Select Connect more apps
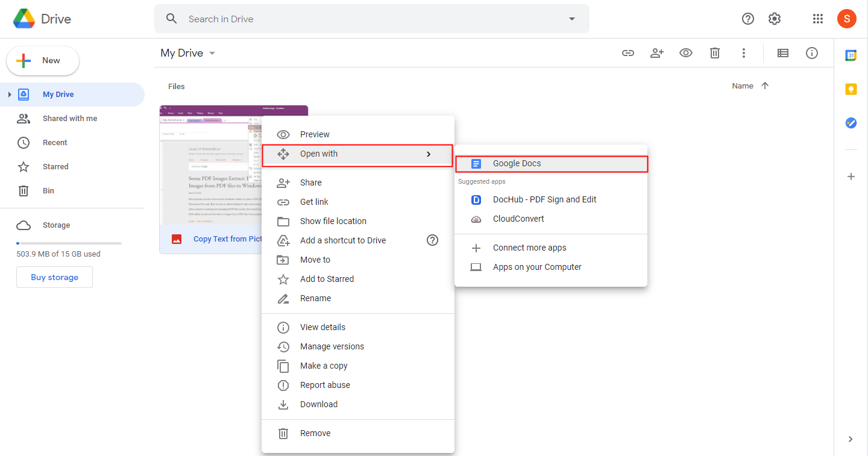This screenshot has height=456, width=868. [x=550, y=248]
